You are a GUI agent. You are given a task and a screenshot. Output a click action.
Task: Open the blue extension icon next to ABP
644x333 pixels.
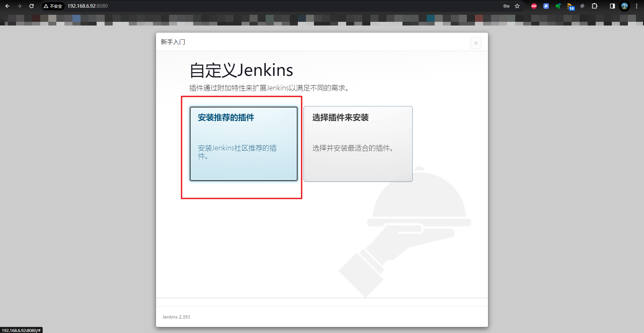pyautogui.click(x=546, y=6)
